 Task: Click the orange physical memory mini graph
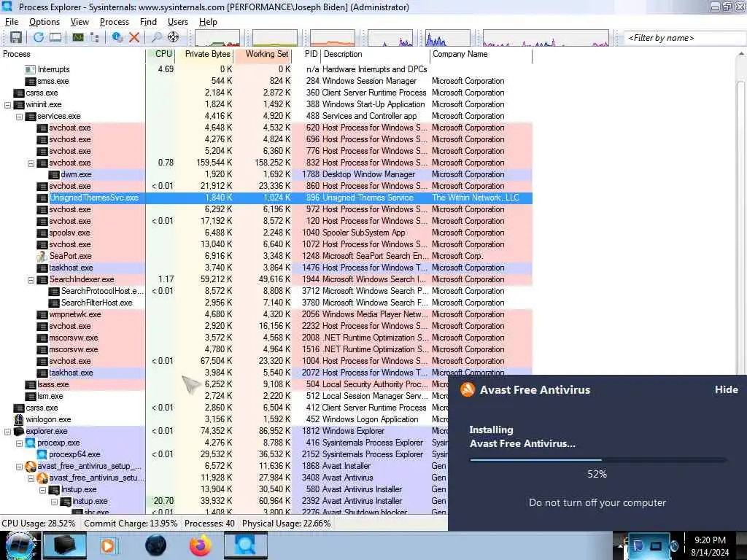point(333,38)
